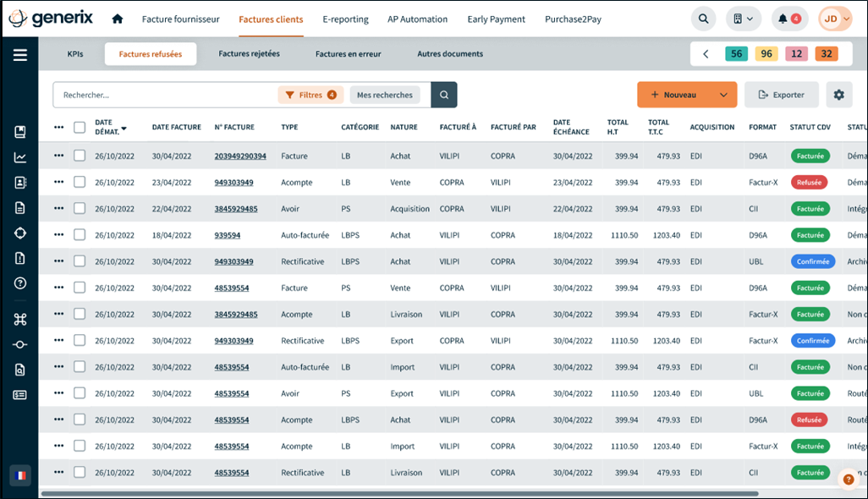Click the help question mark sidebar icon
Screen dimensions: 868x499
click(x=20, y=283)
